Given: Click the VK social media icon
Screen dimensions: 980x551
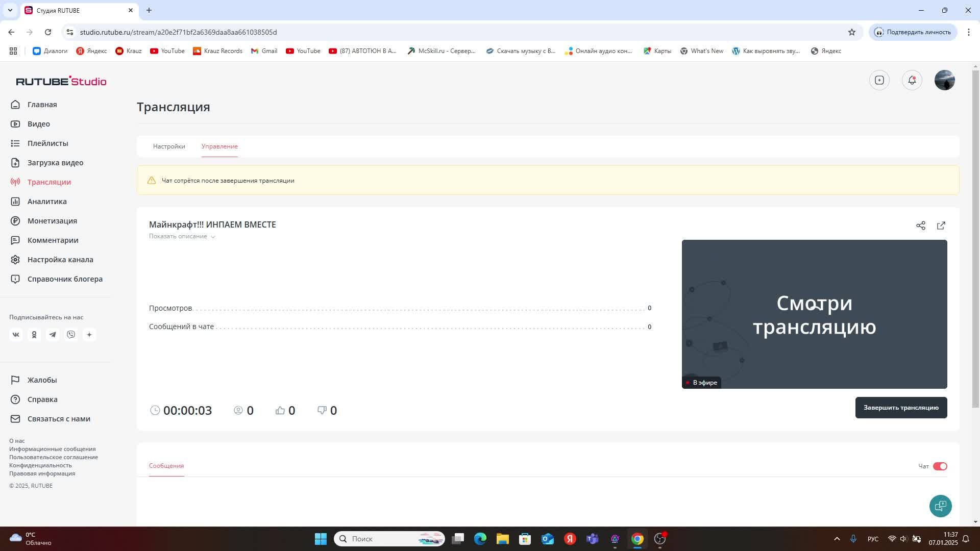Looking at the screenshot, I should 15,334.
